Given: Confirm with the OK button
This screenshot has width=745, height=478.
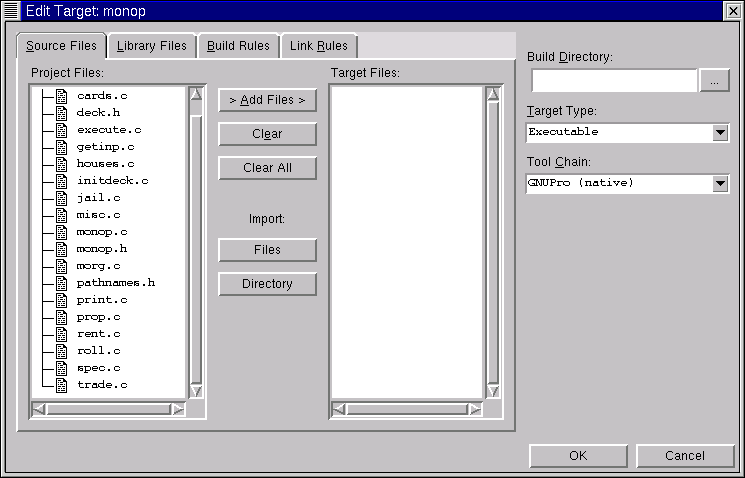Looking at the screenshot, I should pos(578,456).
